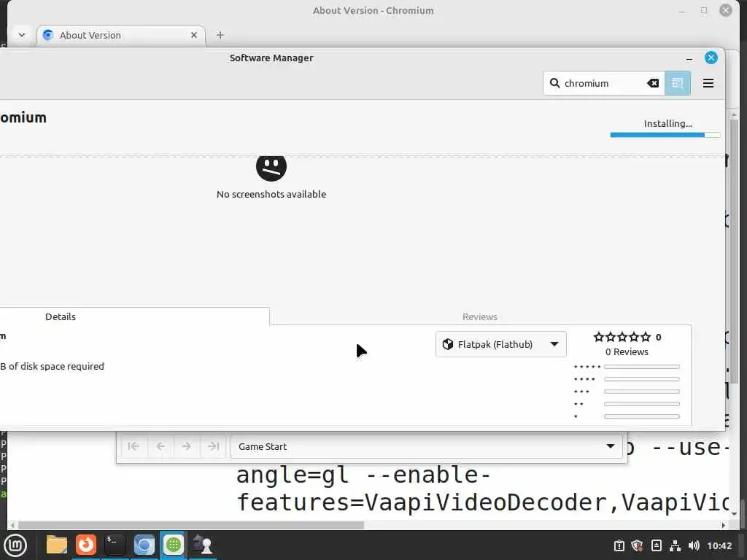The height and width of the screenshot is (560, 747).
Task: Click the five-star rating bar
Action: (x=642, y=367)
